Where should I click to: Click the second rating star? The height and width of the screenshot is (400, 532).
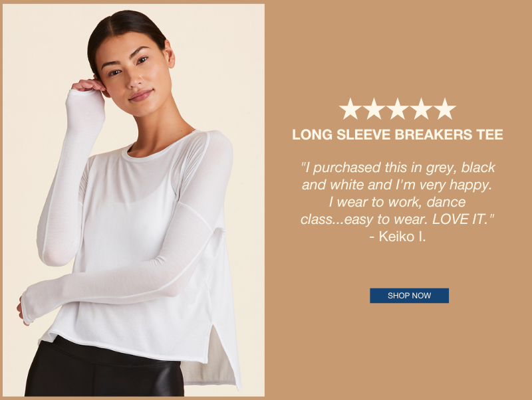pos(374,109)
